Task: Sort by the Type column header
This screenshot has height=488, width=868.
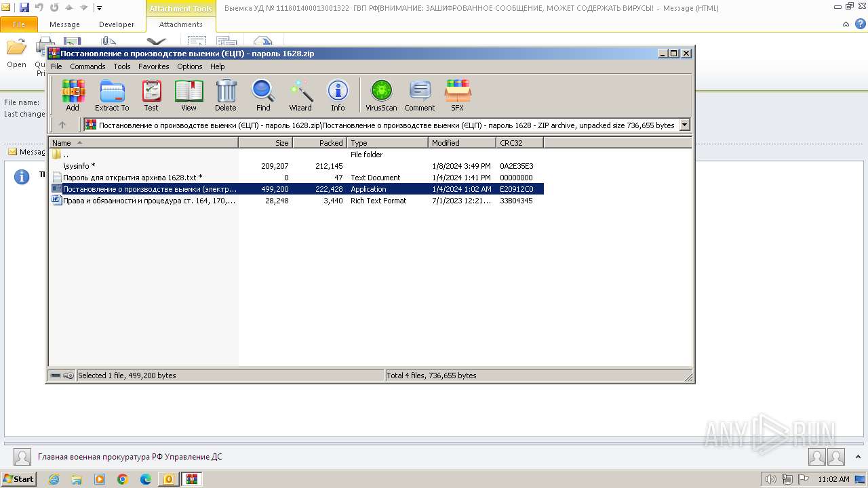Action: [x=388, y=143]
